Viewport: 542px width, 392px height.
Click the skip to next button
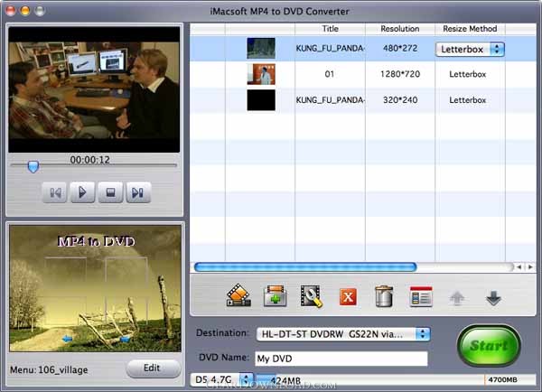[138, 192]
